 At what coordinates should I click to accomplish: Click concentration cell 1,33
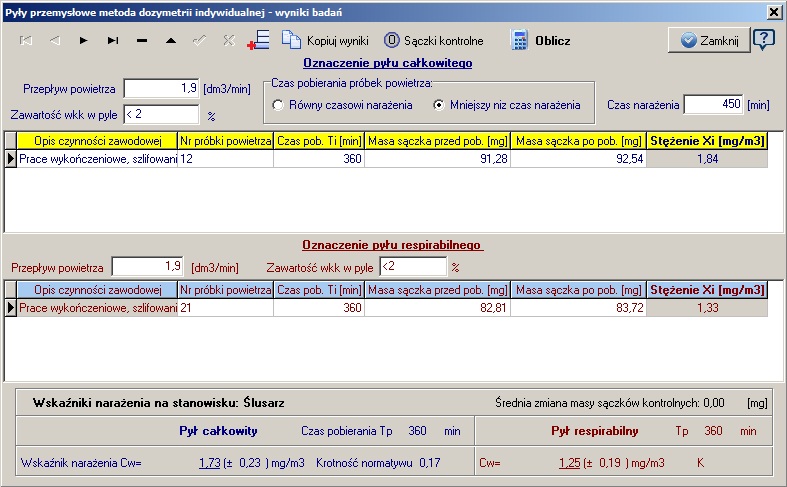[x=707, y=308]
